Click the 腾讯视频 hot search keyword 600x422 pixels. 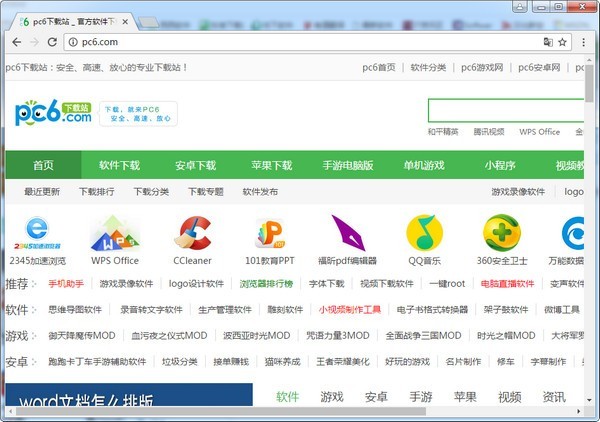[489, 132]
